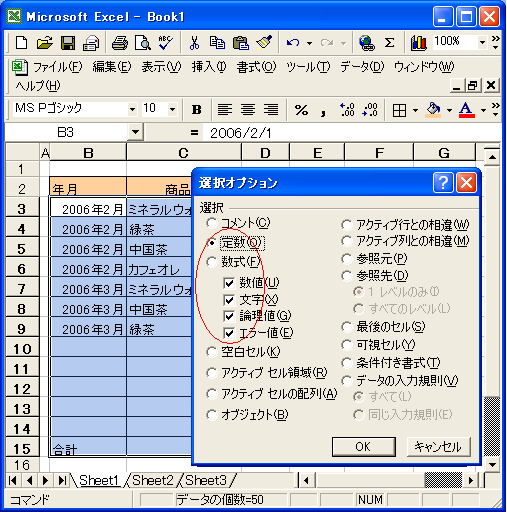Open the font name dropdown

click(132, 109)
